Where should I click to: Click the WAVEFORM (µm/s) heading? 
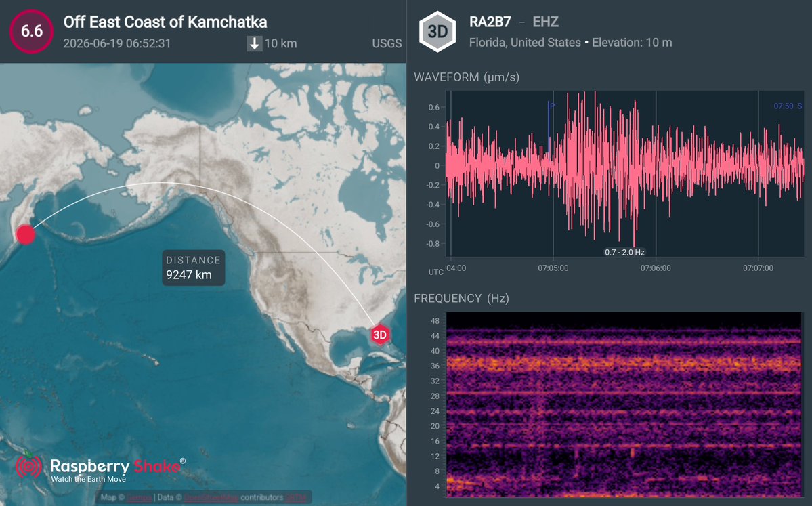pyautogui.click(x=467, y=77)
